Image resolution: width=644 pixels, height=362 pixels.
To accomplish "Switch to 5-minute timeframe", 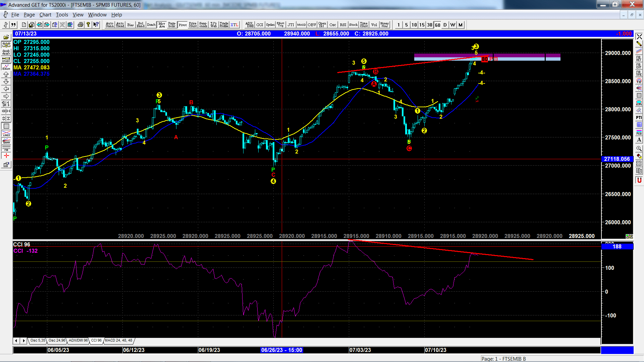I will coord(407,25).
